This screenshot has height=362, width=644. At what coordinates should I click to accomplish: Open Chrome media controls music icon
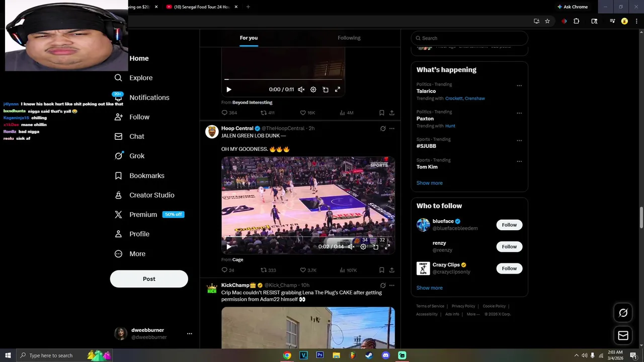click(x=612, y=21)
